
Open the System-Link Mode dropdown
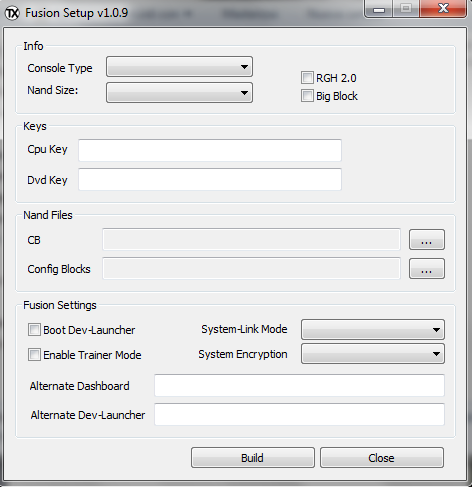pos(373,330)
